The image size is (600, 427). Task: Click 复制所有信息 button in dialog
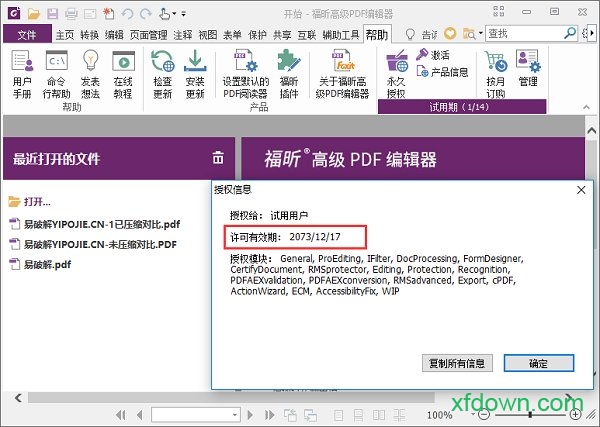pyautogui.click(x=457, y=363)
